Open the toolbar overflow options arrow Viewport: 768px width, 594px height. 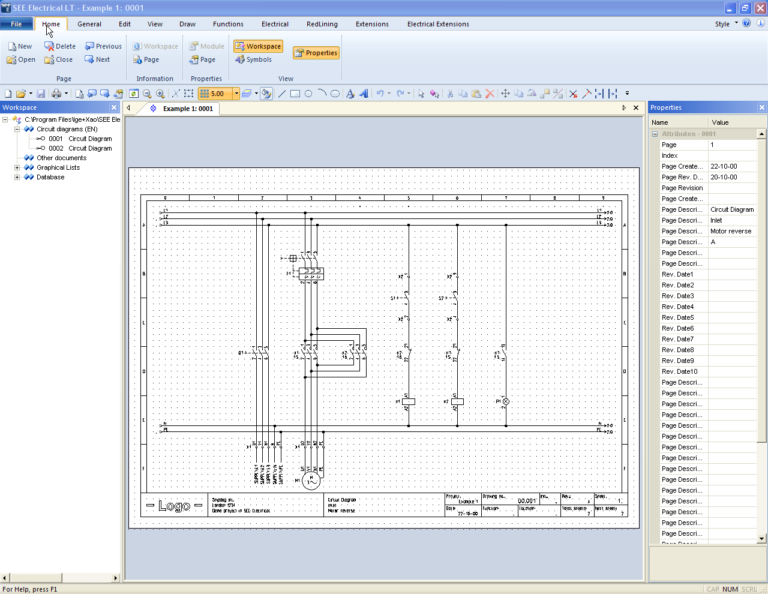(627, 94)
